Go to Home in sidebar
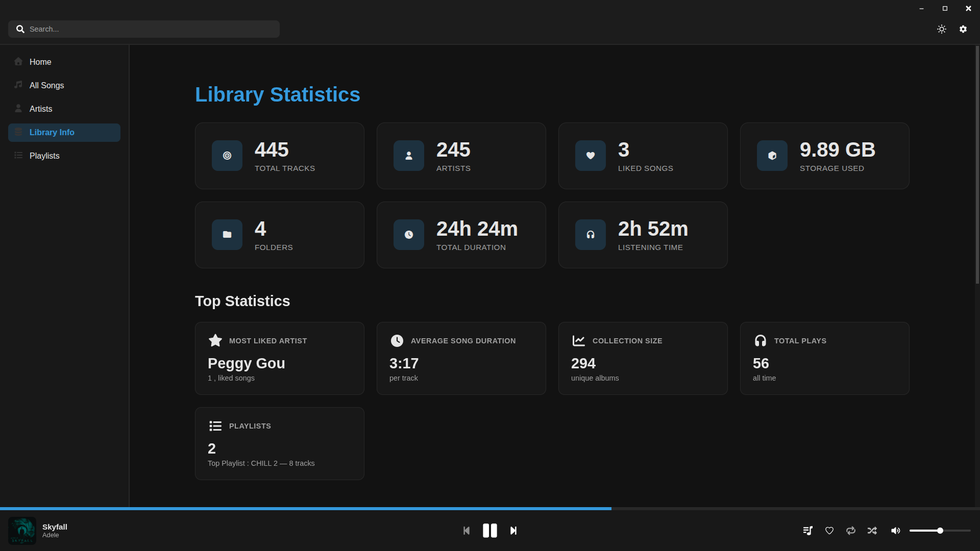The width and height of the screenshot is (980, 551). click(x=40, y=62)
